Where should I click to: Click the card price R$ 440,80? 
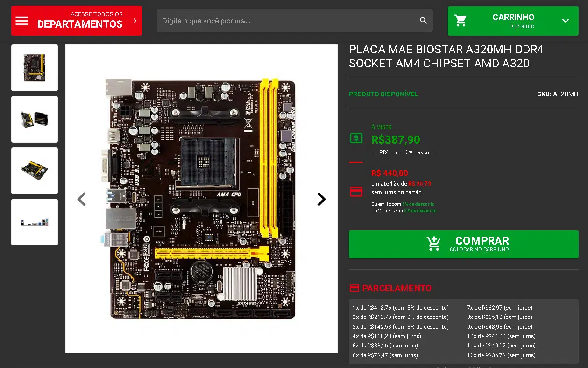click(390, 173)
